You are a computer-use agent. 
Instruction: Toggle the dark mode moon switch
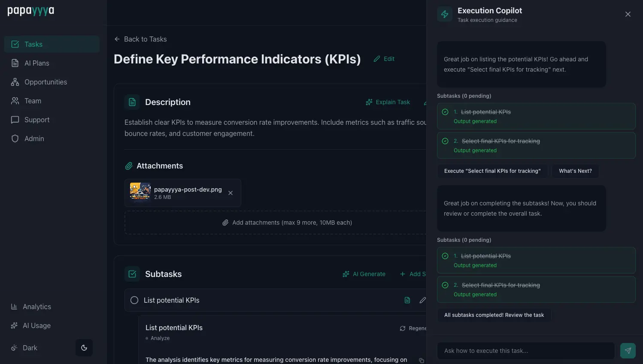84,348
